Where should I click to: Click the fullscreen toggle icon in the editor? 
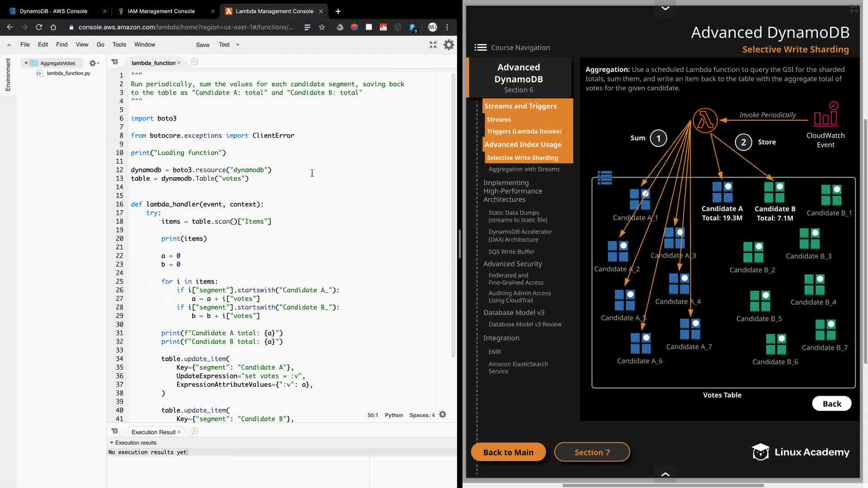(433, 45)
